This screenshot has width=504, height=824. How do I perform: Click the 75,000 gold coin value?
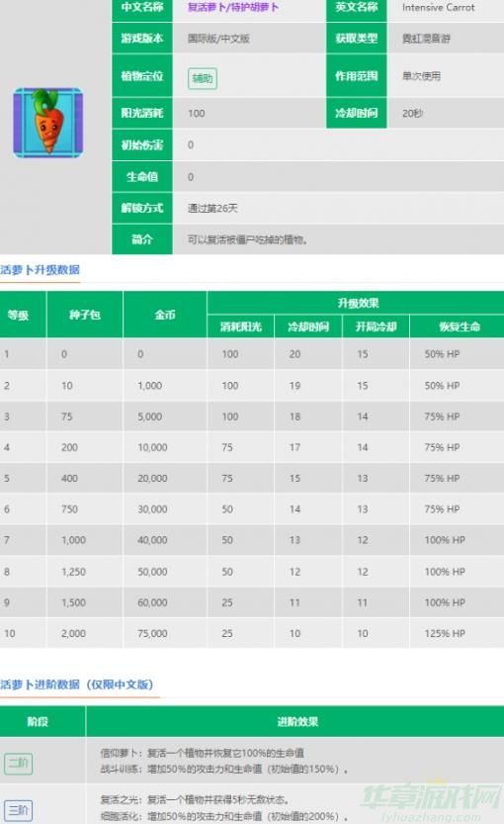(x=152, y=633)
